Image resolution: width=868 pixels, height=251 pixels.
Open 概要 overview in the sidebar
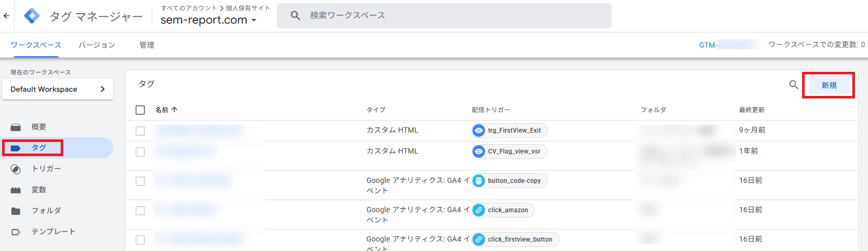tap(39, 127)
